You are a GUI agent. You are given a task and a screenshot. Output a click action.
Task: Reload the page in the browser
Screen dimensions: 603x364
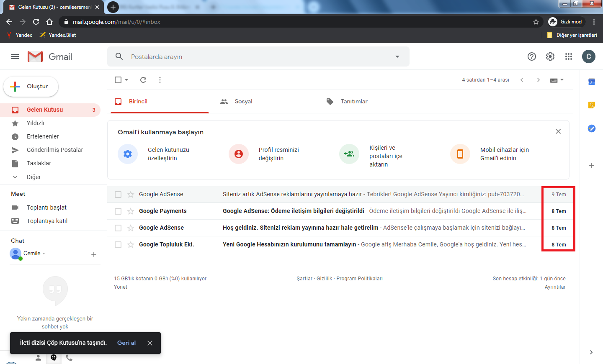coord(36,22)
